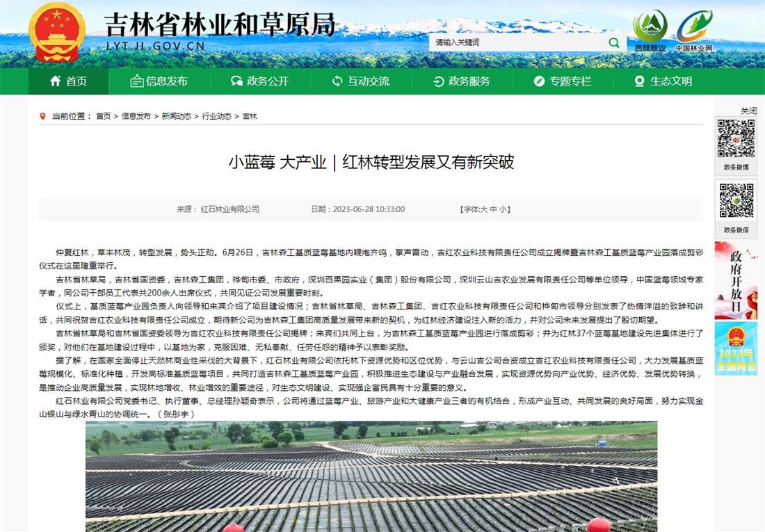Screen dimensions: 765x532
Task: Go to 首页 in navigation bar
Action: 68,81
